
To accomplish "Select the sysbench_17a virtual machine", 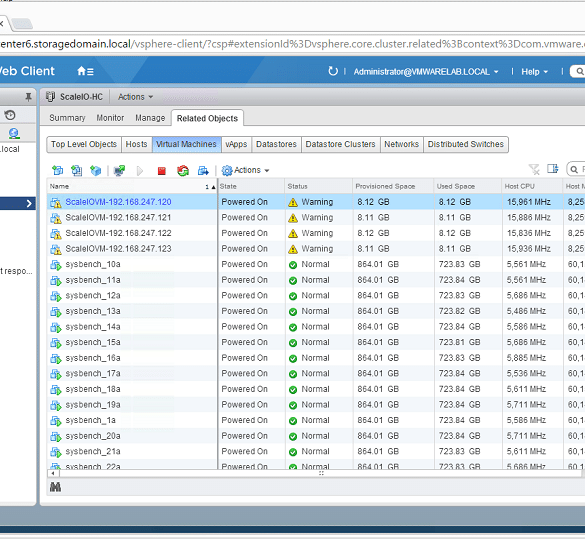I will 93,373.
